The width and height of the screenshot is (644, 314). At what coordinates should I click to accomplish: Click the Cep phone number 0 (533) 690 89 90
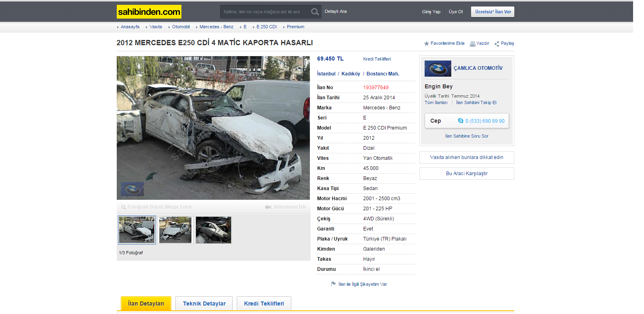point(484,121)
